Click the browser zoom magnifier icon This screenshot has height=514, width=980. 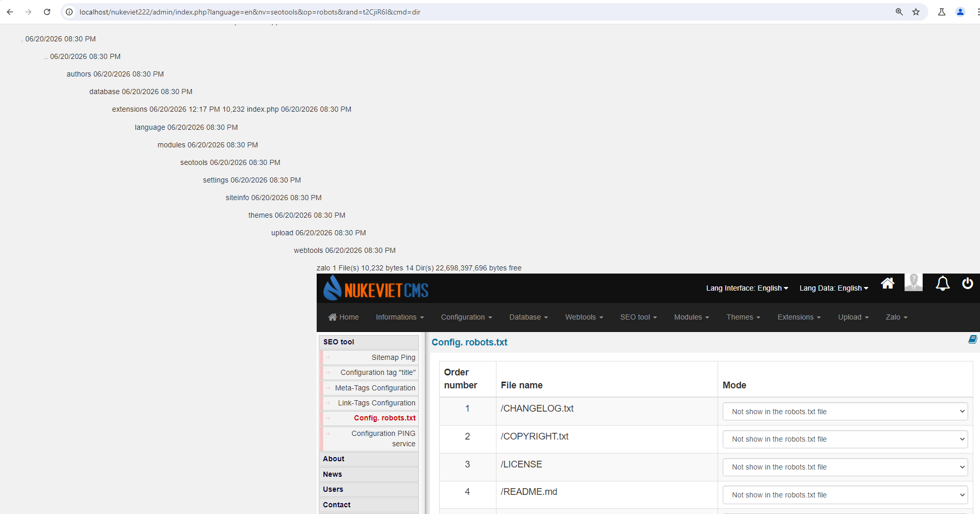pyautogui.click(x=899, y=12)
